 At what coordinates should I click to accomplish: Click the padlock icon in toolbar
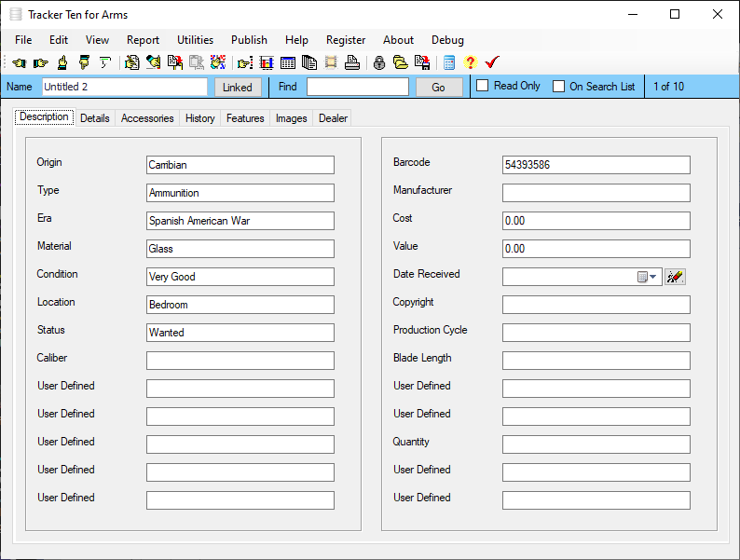point(379,63)
